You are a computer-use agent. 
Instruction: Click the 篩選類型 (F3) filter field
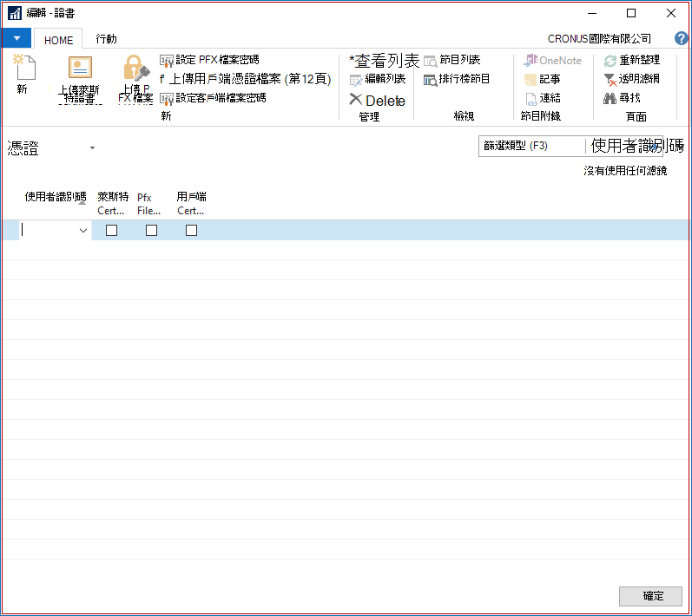pyautogui.click(x=531, y=146)
